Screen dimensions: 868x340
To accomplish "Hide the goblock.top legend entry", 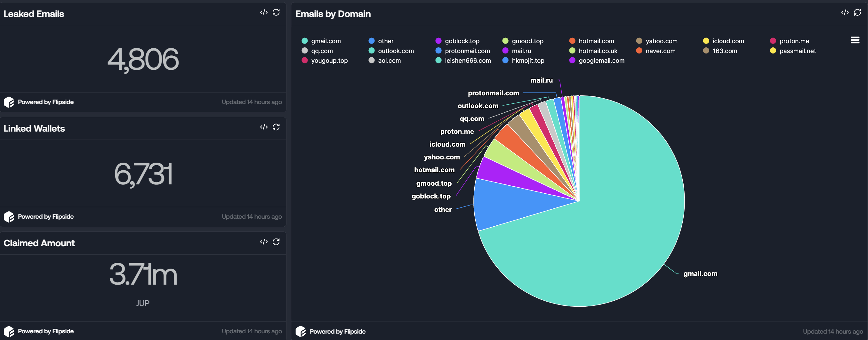I will [462, 41].
